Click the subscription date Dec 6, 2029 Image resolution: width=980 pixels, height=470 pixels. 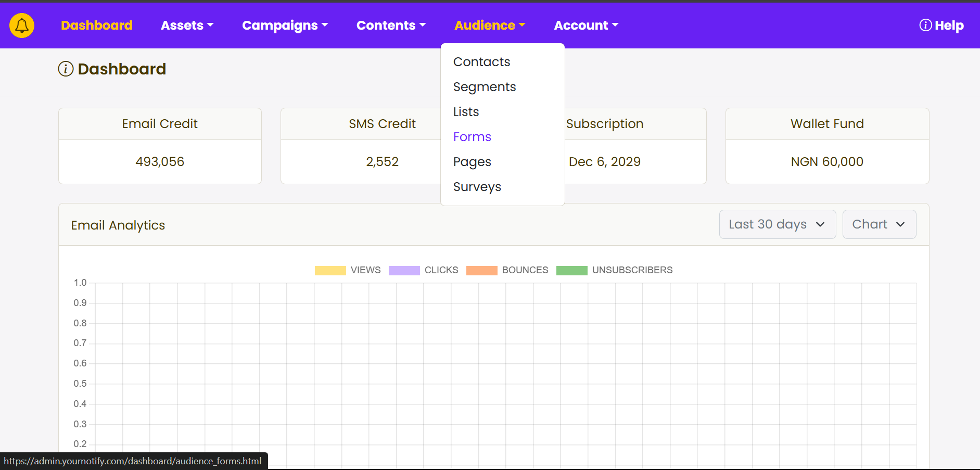(605, 162)
